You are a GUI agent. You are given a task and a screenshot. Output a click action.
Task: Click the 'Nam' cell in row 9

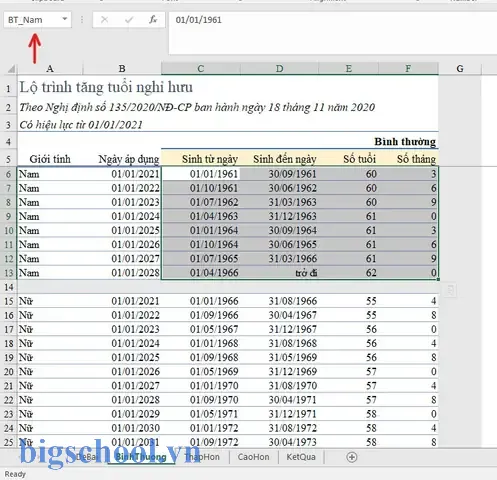[x=50, y=216]
